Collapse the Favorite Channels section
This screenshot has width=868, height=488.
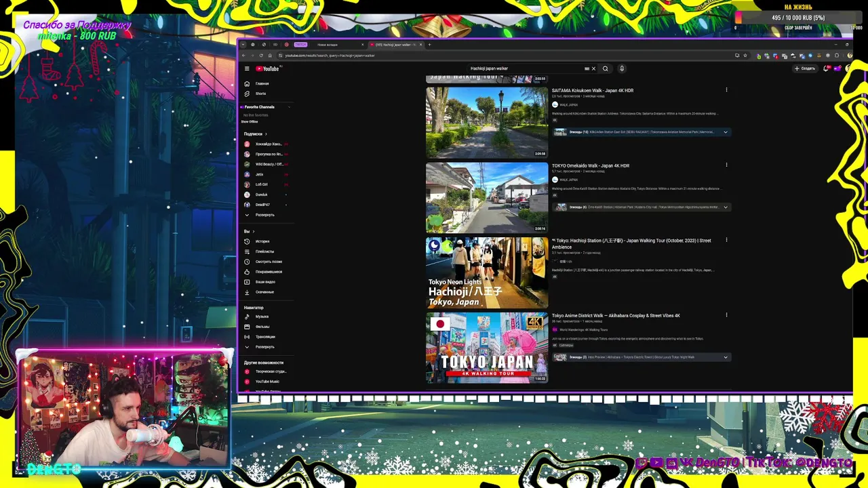pos(289,107)
